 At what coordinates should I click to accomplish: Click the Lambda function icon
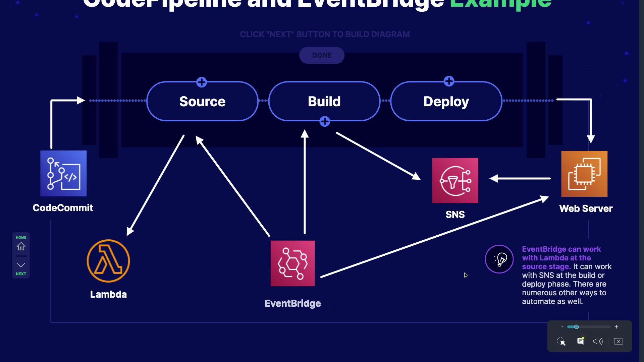tap(108, 261)
